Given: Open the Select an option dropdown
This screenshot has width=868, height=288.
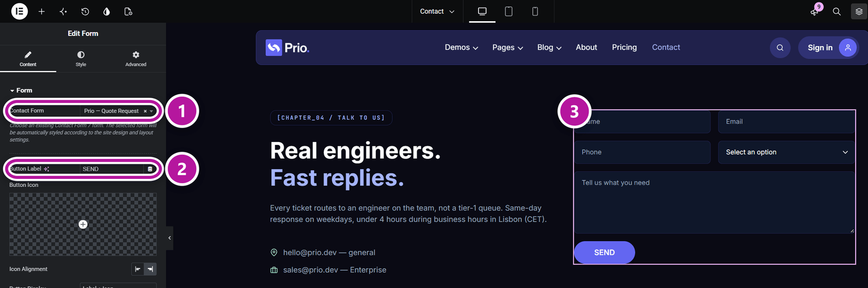Looking at the screenshot, I should pos(786,152).
